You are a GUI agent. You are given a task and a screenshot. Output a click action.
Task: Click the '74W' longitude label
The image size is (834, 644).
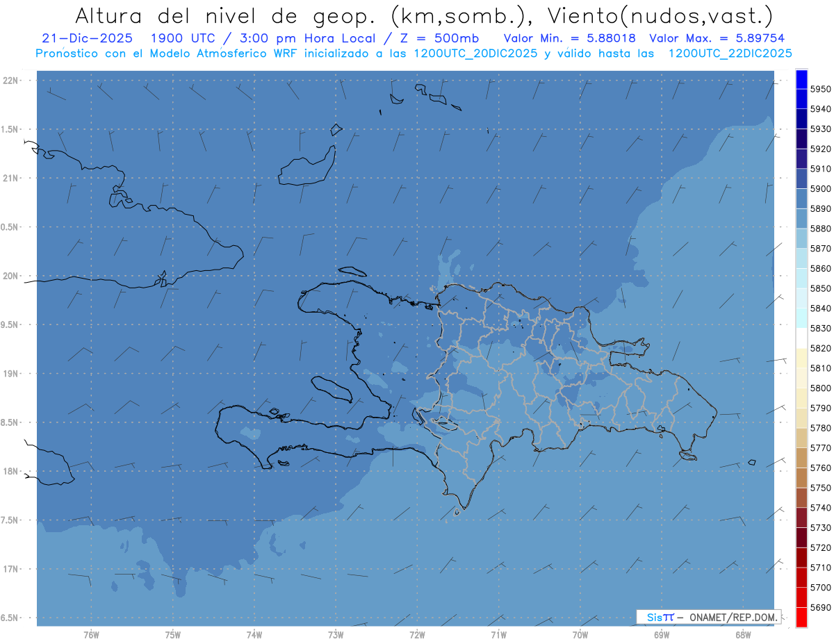pyautogui.click(x=254, y=634)
